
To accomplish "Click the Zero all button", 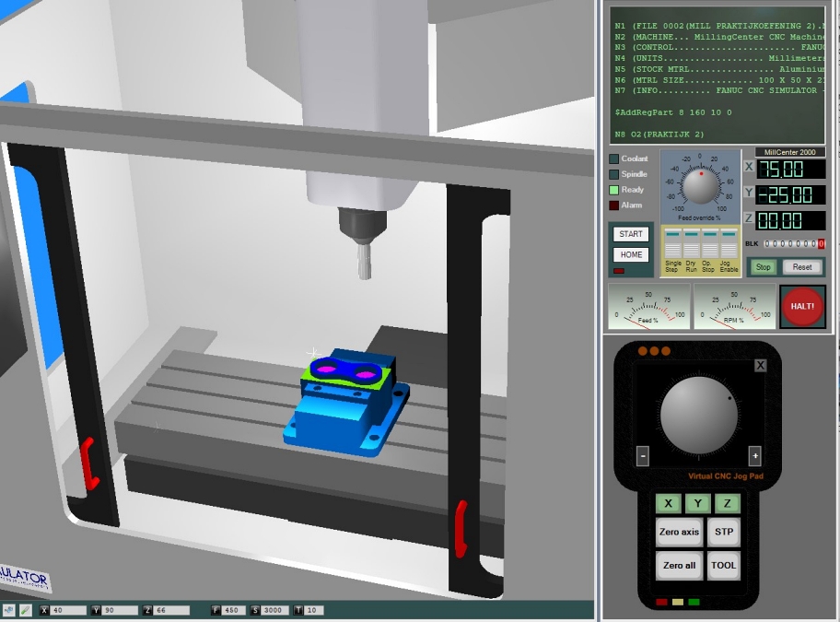I will tap(679, 565).
